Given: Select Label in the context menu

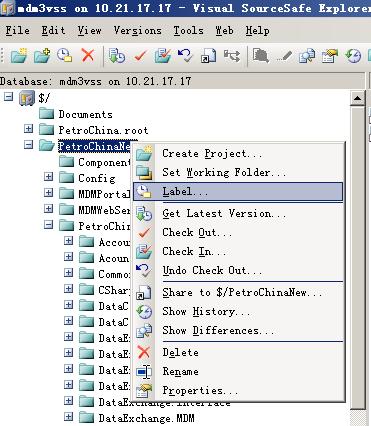Looking at the screenshot, I should click(x=238, y=192).
